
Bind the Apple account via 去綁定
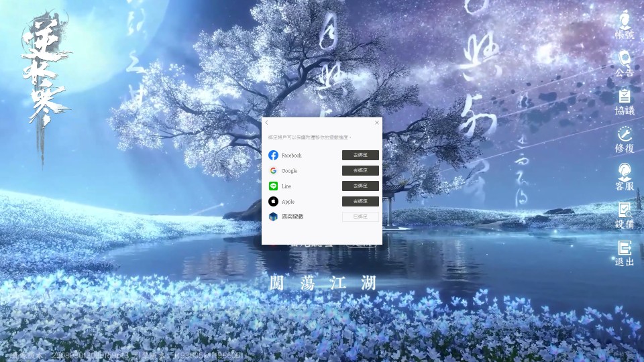pyautogui.click(x=360, y=202)
